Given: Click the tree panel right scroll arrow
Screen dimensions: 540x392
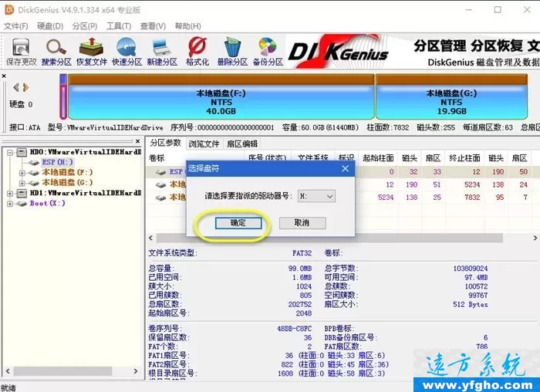Looking at the screenshot, I should pos(136,371).
